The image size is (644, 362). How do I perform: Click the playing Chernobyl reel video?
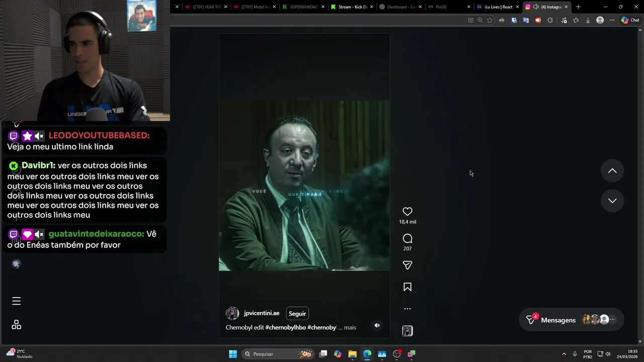tap(304, 186)
